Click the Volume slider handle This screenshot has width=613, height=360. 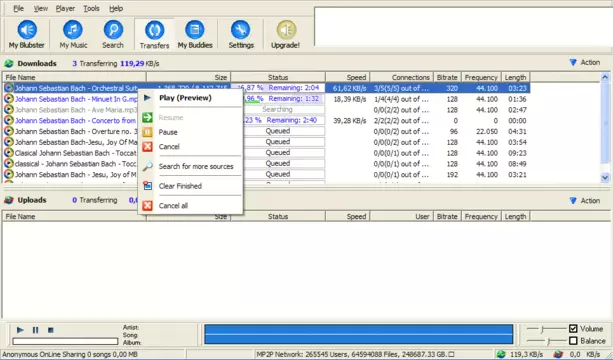(542, 330)
